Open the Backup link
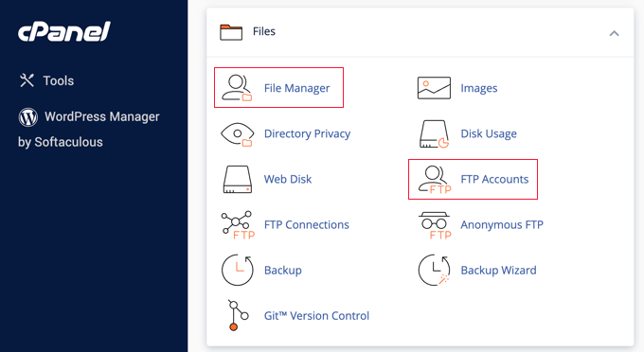 coord(283,271)
